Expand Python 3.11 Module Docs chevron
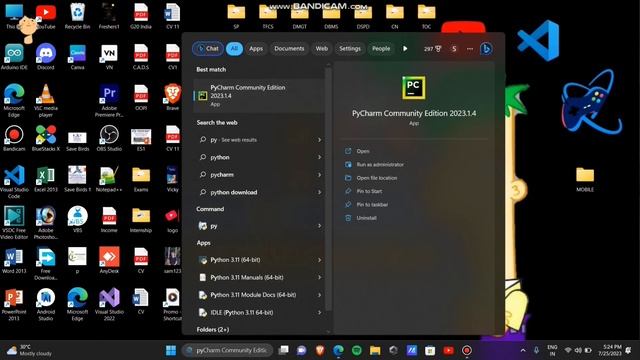The width and height of the screenshot is (640, 360). (320, 295)
